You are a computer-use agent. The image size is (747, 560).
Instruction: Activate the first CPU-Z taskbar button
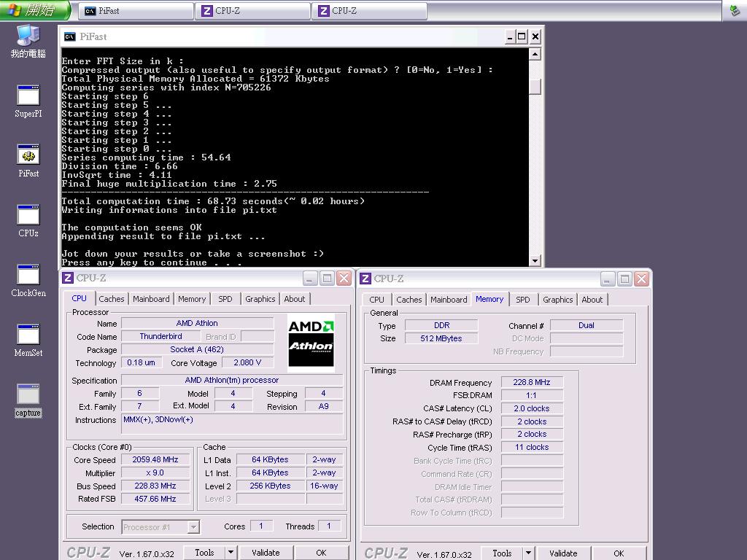tap(253, 11)
